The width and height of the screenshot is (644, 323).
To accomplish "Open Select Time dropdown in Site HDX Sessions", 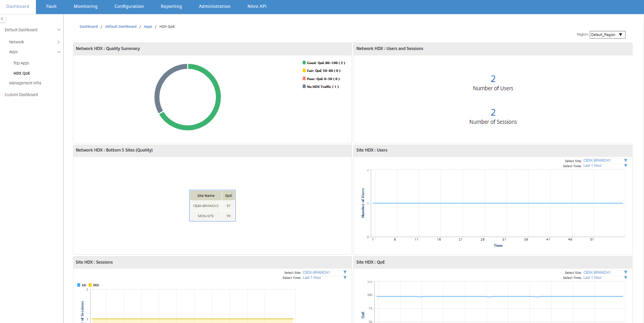I will [x=324, y=278].
